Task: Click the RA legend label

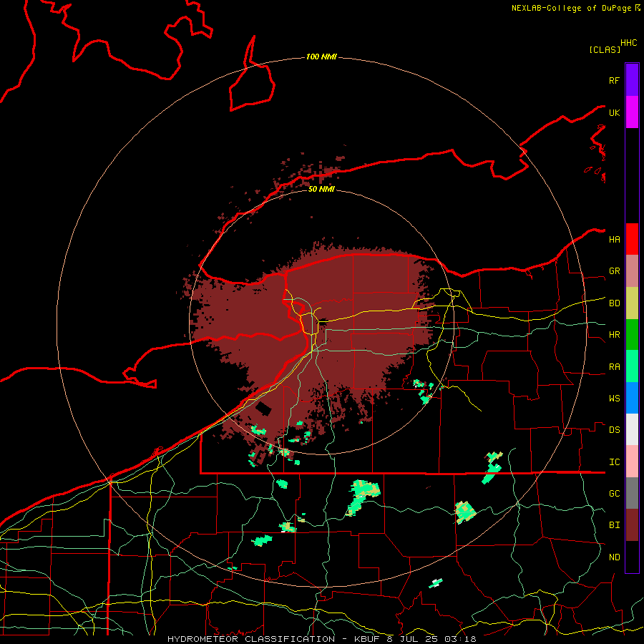Action: pyautogui.click(x=614, y=366)
